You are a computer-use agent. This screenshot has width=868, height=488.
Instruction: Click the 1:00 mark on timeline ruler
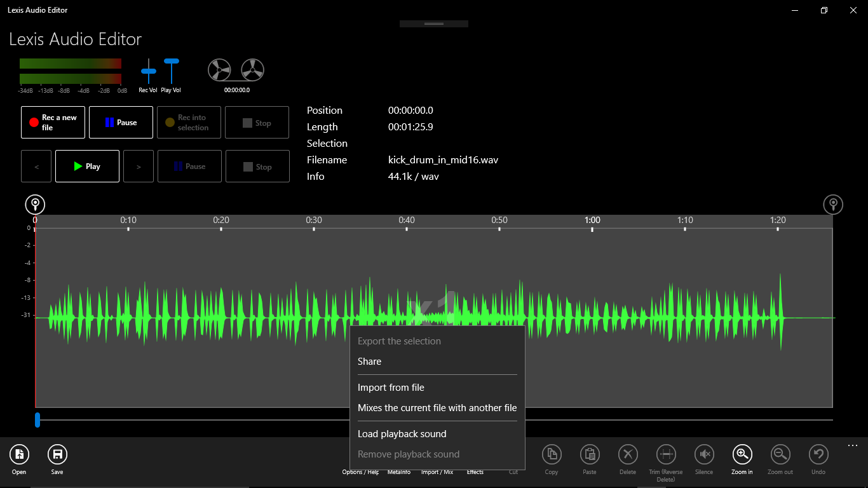tap(592, 220)
